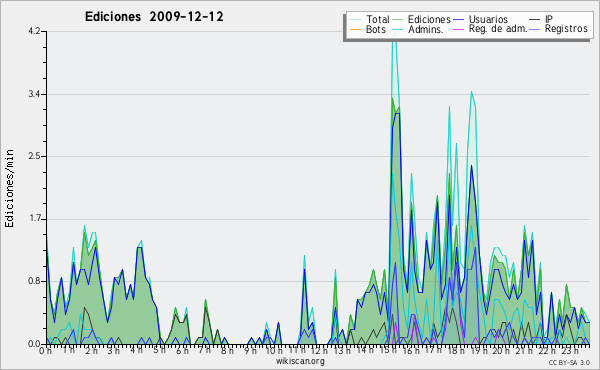Click the '15 h' x-axis label
600x370 pixels.
coord(388,351)
